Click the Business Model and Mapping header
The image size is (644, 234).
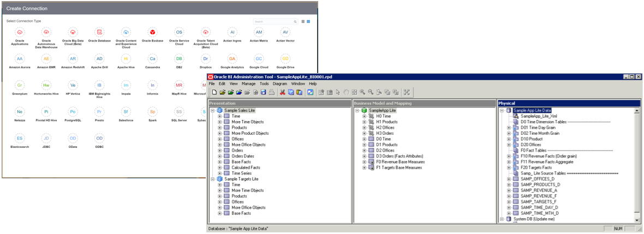click(x=424, y=103)
